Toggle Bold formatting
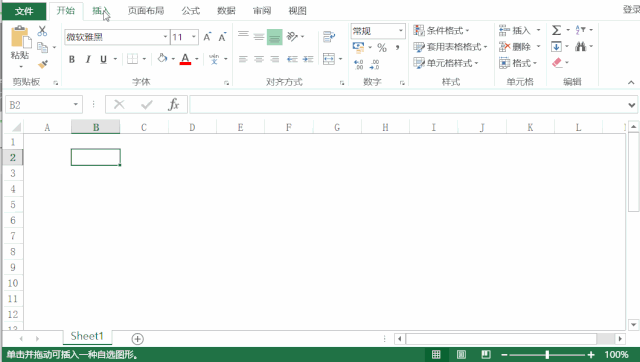 [72, 60]
